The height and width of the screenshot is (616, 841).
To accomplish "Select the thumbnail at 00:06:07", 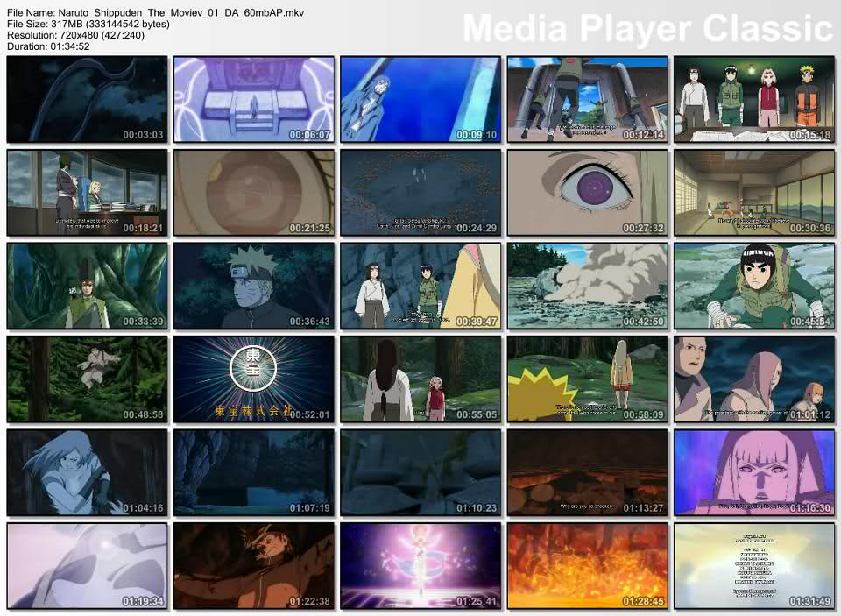I will (x=254, y=99).
